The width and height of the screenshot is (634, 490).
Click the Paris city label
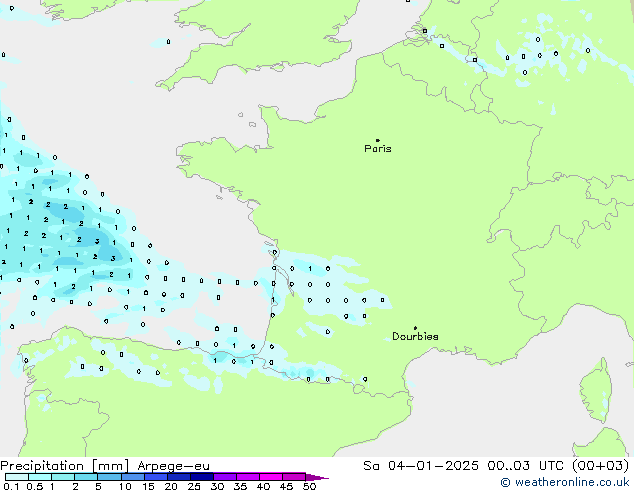click(x=378, y=149)
